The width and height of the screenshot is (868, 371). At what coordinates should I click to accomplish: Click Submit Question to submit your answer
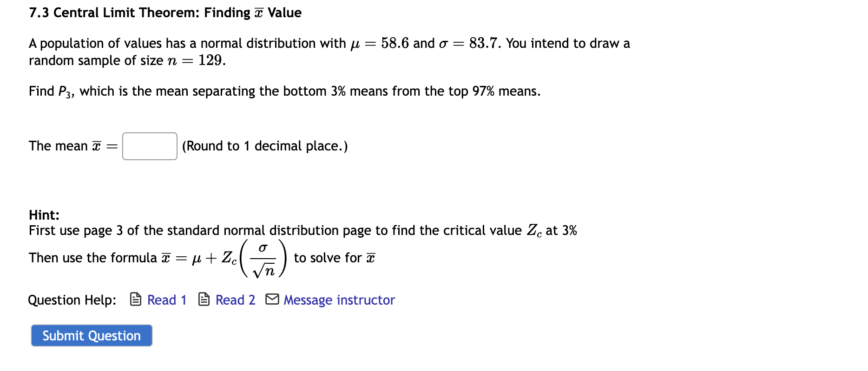(x=91, y=335)
